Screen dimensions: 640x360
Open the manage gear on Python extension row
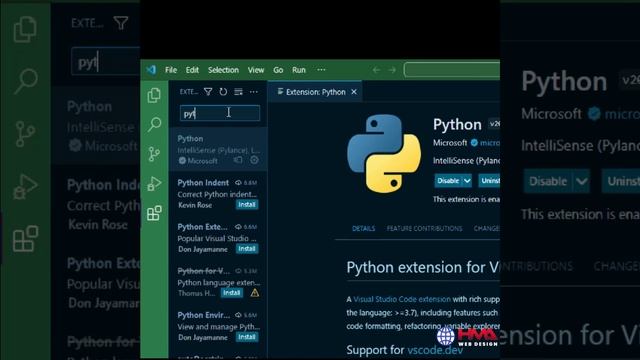(254, 160)
